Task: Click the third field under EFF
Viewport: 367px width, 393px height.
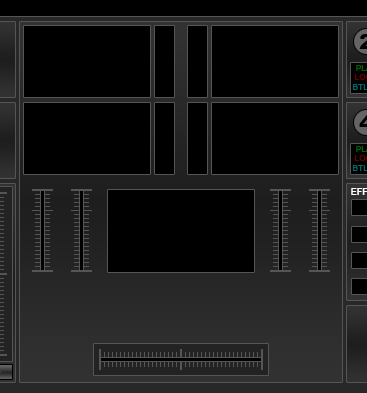Action: [x=359, y=261]
